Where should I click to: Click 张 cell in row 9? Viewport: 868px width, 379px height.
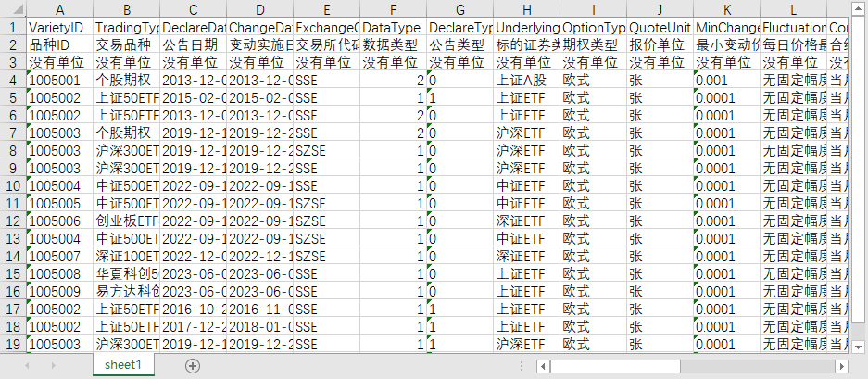(x=660, y=168)
